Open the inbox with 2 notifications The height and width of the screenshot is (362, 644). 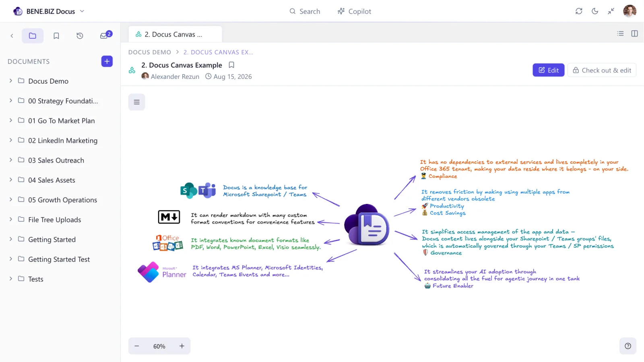coord(105,35)
